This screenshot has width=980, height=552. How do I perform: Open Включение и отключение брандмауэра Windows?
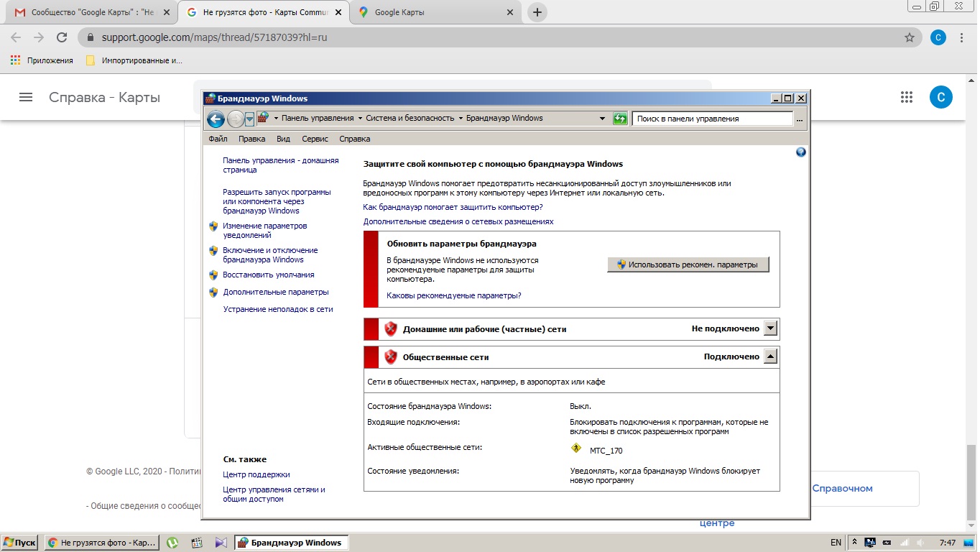(x=270, y=255)
